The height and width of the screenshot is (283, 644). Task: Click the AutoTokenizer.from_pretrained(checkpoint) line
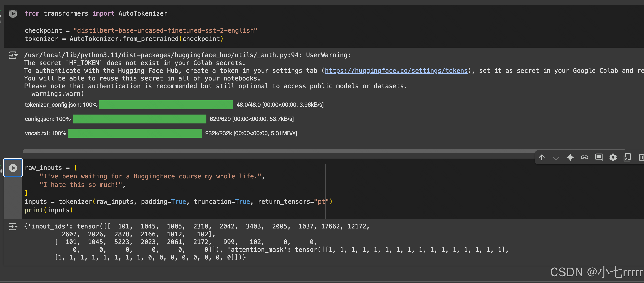point(124,39)
